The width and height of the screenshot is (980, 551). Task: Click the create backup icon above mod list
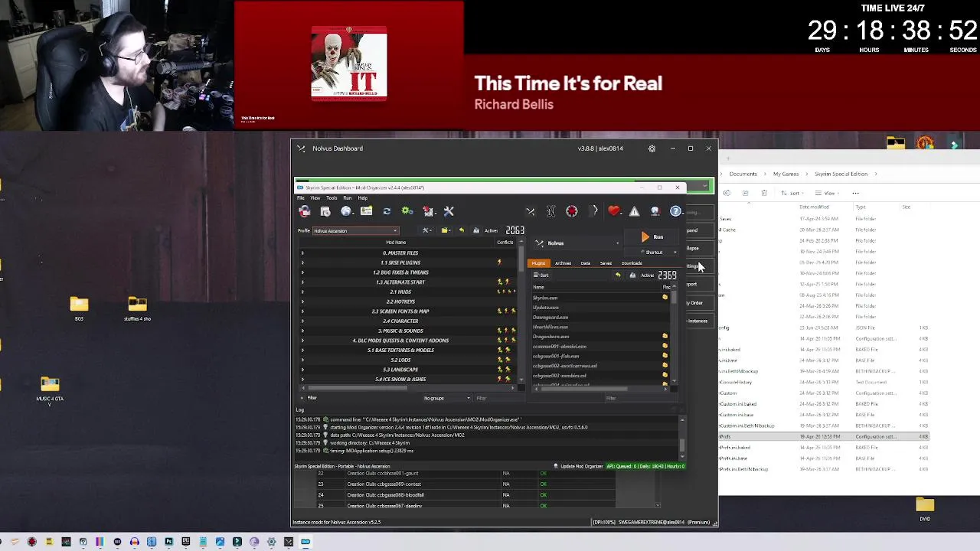click(x=476, y=230)
